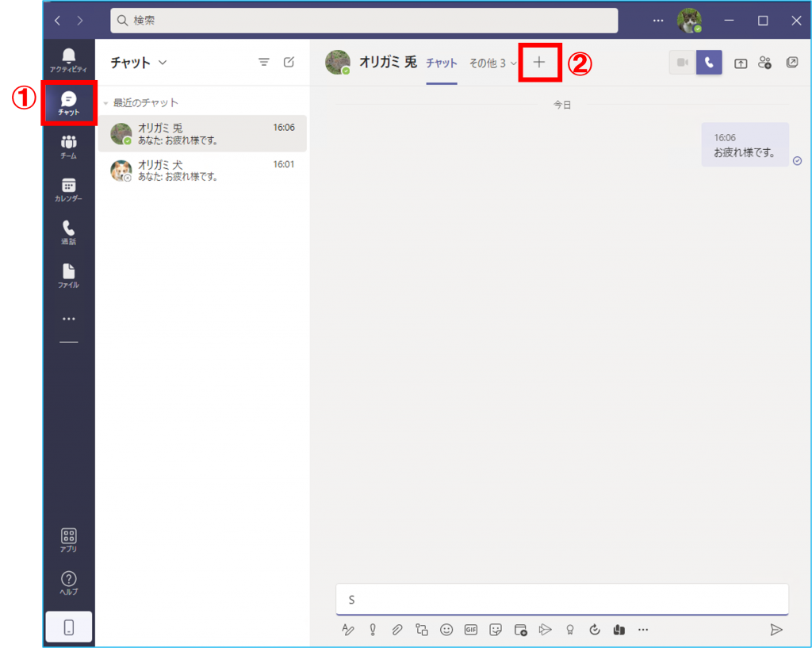This screenshot has height=648, width=812.
Task: Add a tab with the plus button
Action: click(x=539, y=63)
